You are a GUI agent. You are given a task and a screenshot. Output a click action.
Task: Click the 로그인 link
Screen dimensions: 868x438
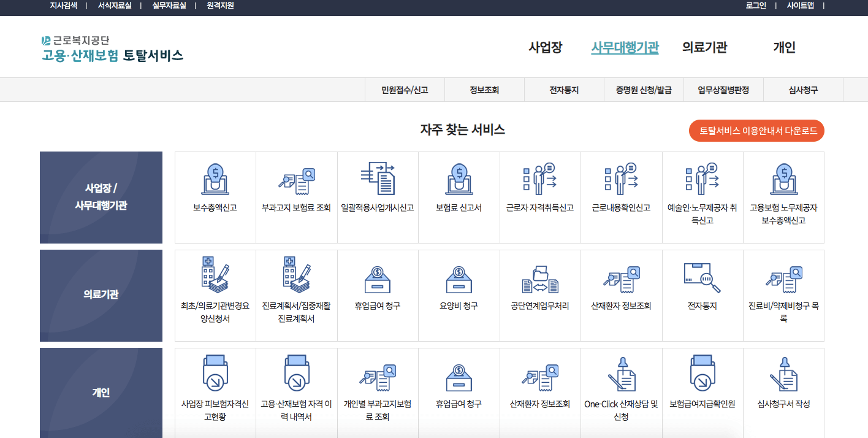click(756, 6)
